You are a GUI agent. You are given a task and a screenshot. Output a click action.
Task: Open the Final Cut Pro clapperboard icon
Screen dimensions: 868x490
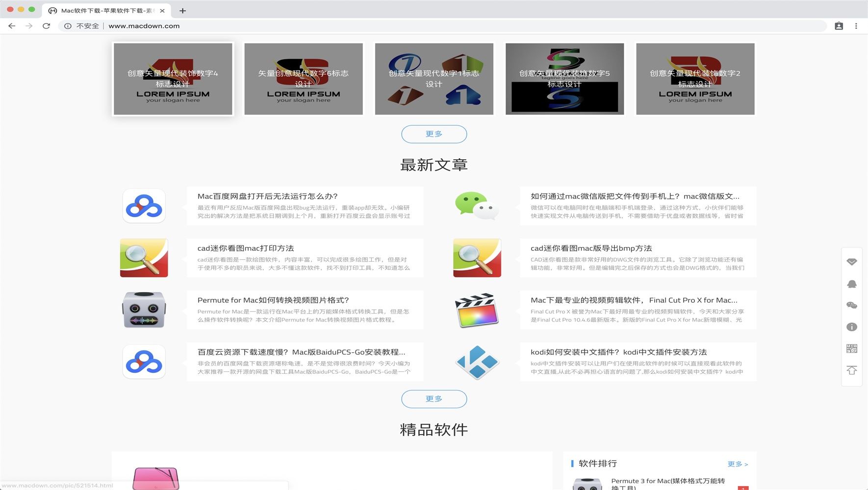click(x=476, y=310)
